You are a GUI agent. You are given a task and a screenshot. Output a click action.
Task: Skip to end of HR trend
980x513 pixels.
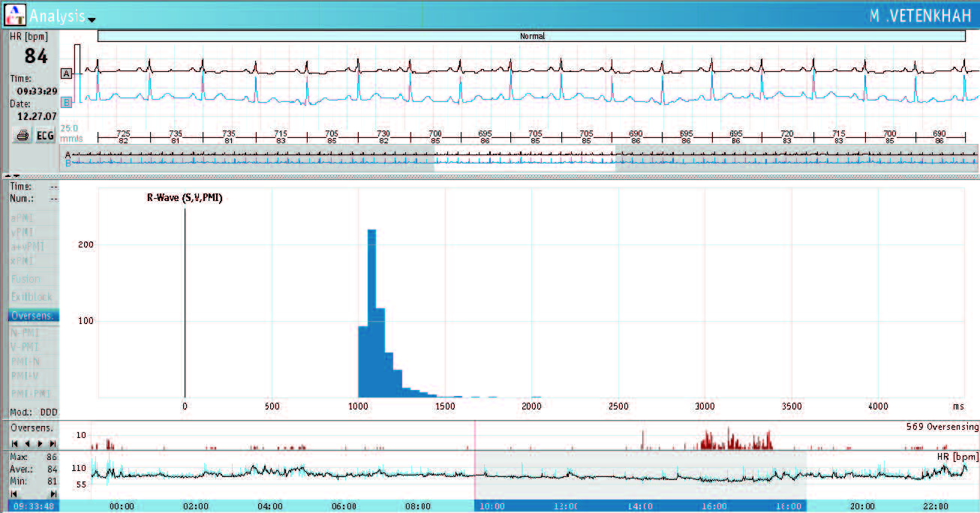coord(53,494)
